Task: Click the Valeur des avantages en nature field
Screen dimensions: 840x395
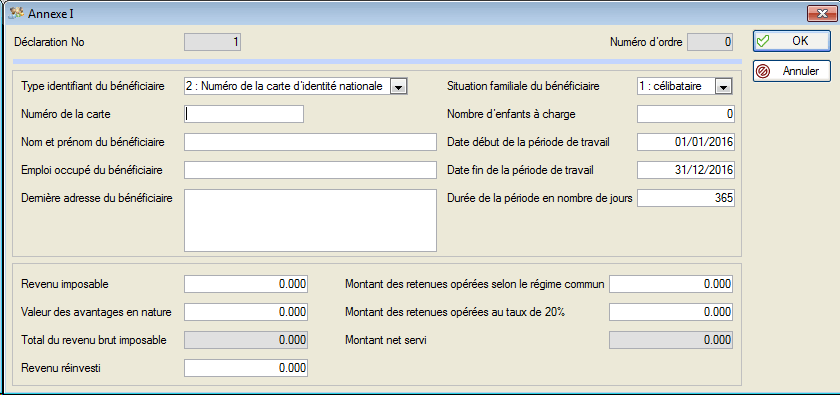Action: (x=246, y=312)
